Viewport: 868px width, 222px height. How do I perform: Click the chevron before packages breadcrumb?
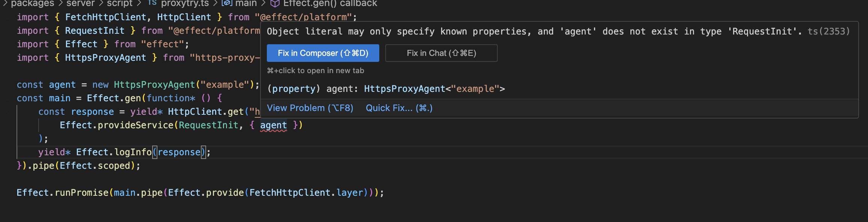(x=5, y=3)
